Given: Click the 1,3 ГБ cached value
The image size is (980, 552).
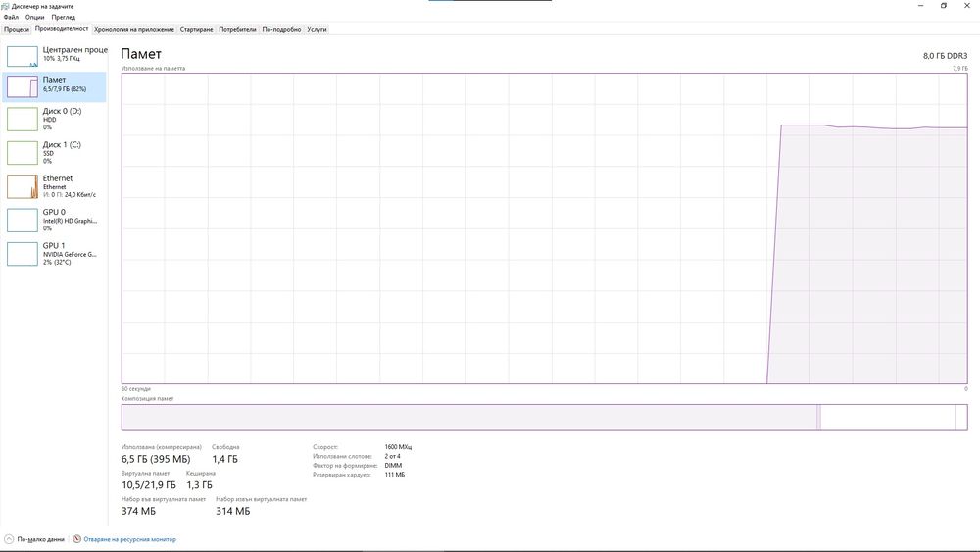Looking at the screenshot, I should tap(199, 485).
